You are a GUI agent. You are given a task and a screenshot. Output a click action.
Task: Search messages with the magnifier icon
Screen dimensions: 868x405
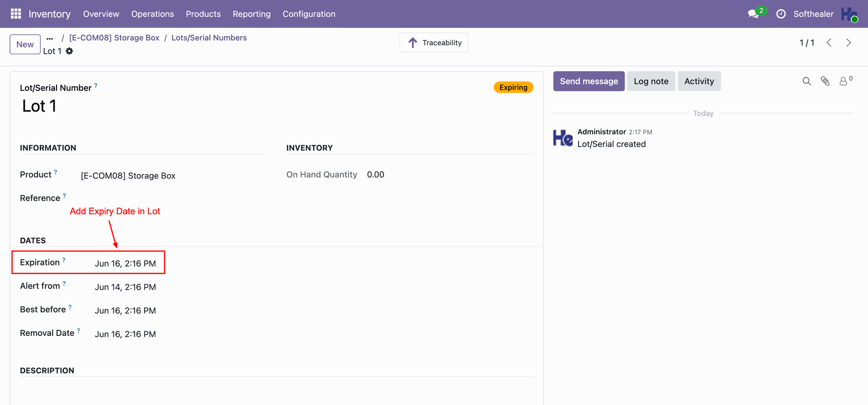(x=807, y=81)
